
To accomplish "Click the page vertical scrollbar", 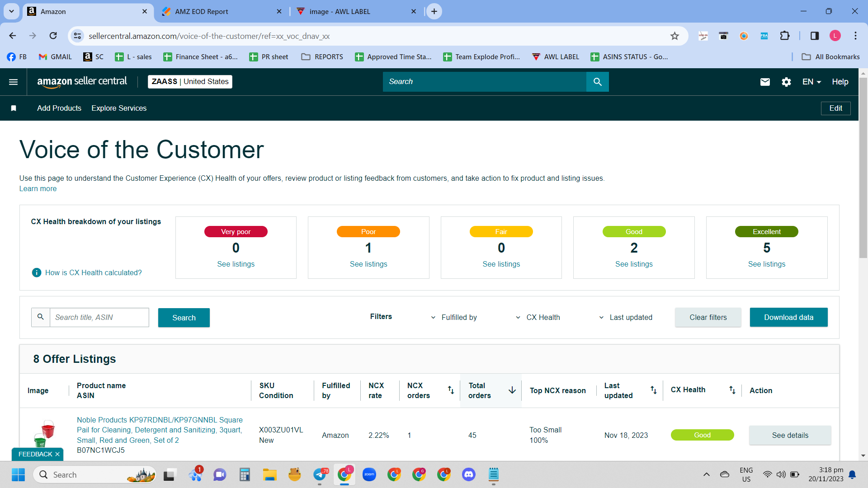I will point(863,167).
